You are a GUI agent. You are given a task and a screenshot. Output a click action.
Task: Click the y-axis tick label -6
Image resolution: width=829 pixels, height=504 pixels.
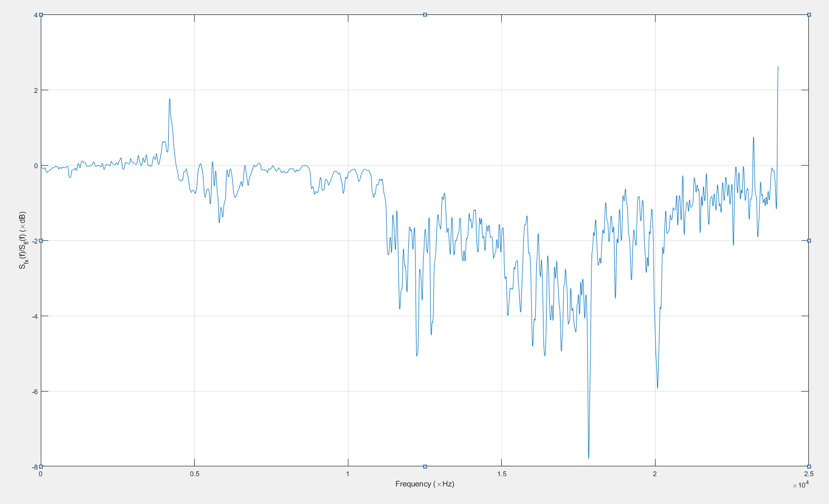click(x=35, y=392)
